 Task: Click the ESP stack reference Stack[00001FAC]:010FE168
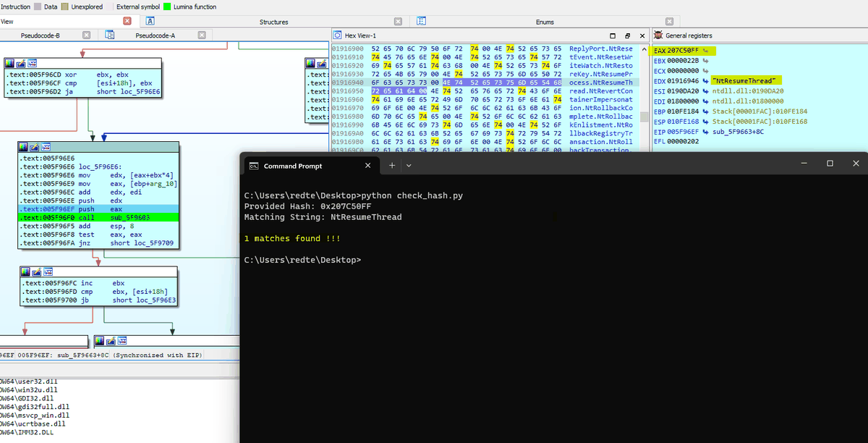(x=759, y=122)
